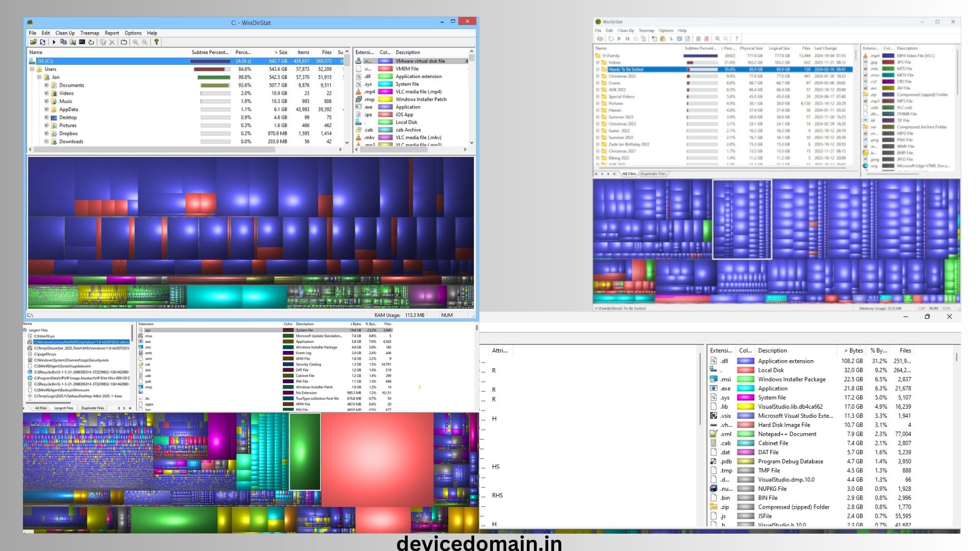Click the Pause icon in right WinDirStat toolbar

coord(627,39)
